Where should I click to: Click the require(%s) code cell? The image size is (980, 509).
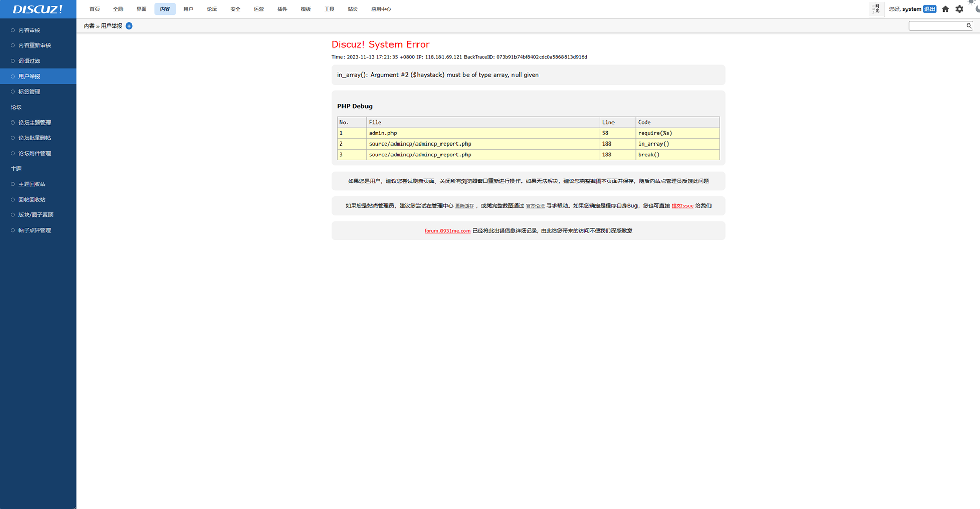click(677, 133)
